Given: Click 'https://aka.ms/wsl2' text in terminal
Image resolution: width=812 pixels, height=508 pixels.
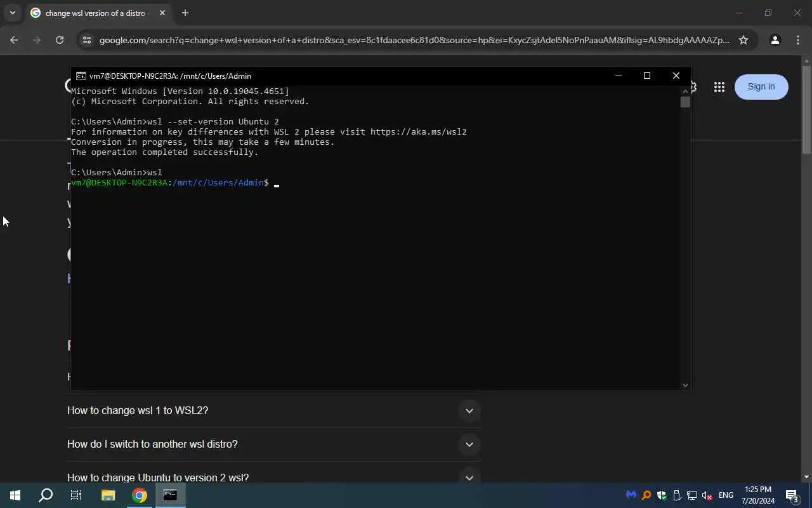Looking at the screenshot, I should point(419,132).
